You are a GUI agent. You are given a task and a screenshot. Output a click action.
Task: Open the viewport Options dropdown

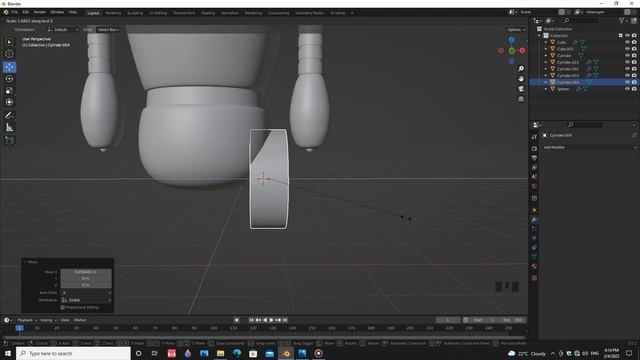(x=516, y=30)
